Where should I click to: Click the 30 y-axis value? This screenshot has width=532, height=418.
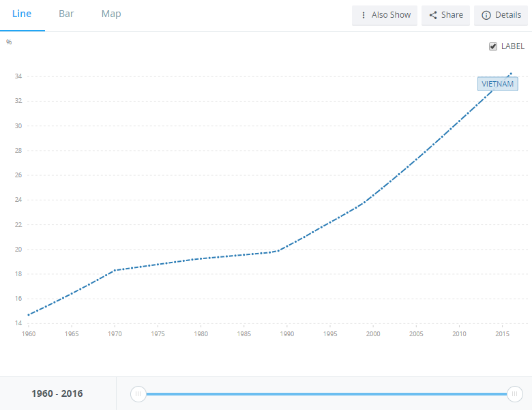click(x=18, y=126)
